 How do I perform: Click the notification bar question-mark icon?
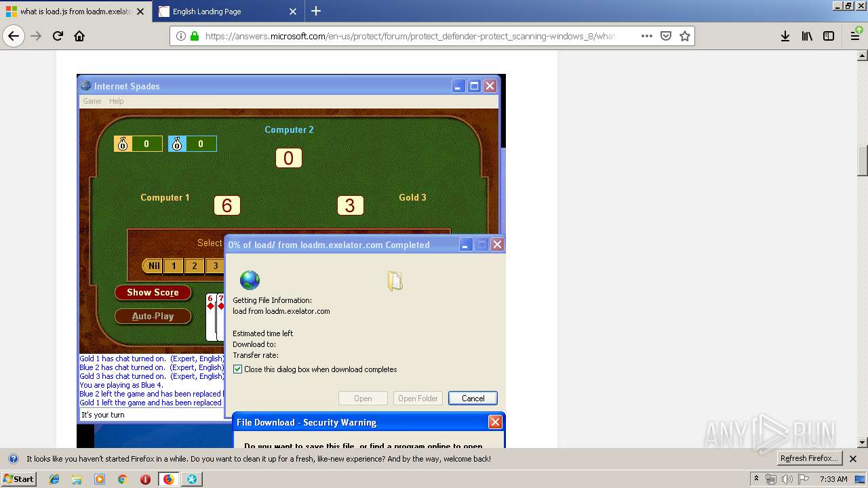click(13, 459)
